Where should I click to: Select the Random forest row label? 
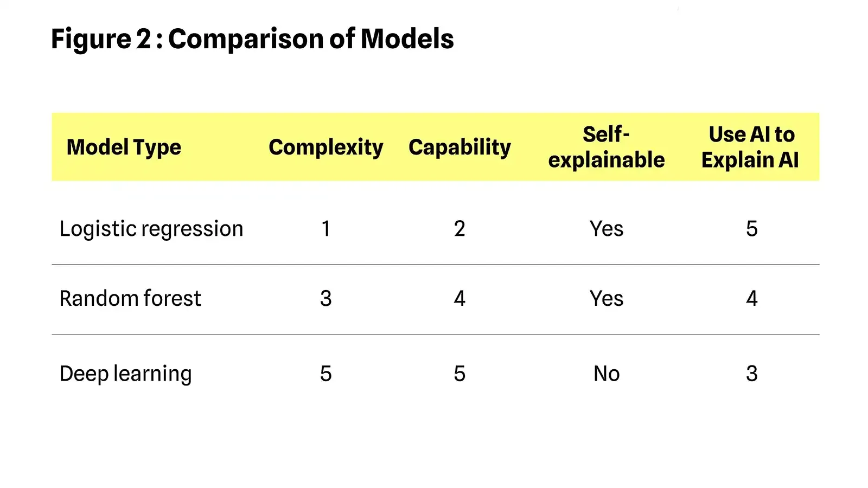(130, 298)
